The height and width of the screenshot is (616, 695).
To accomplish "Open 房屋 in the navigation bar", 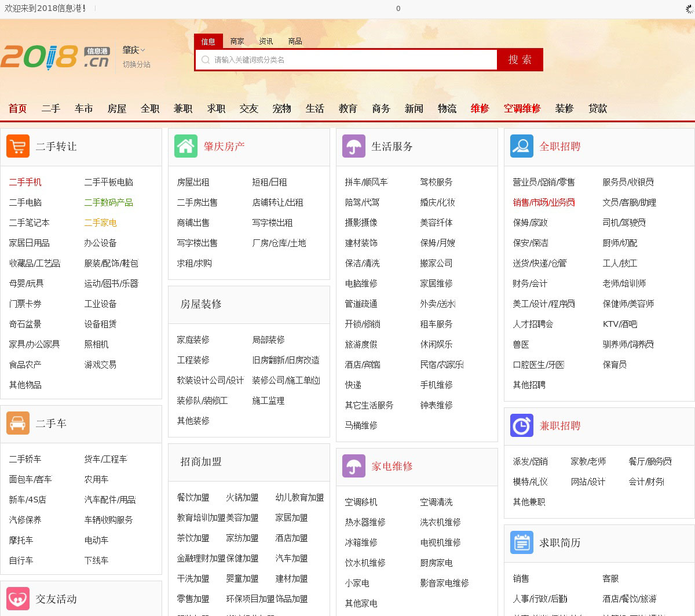I will tap(116, 108).
